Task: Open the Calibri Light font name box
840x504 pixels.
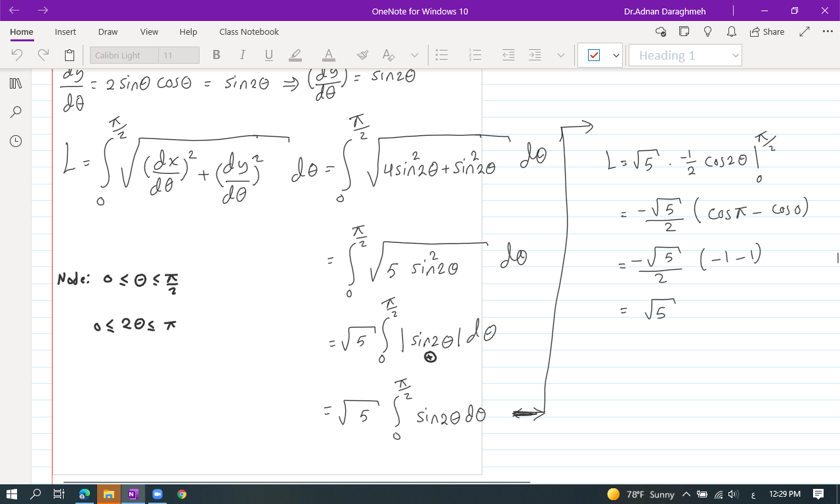Action: [124, 55]
